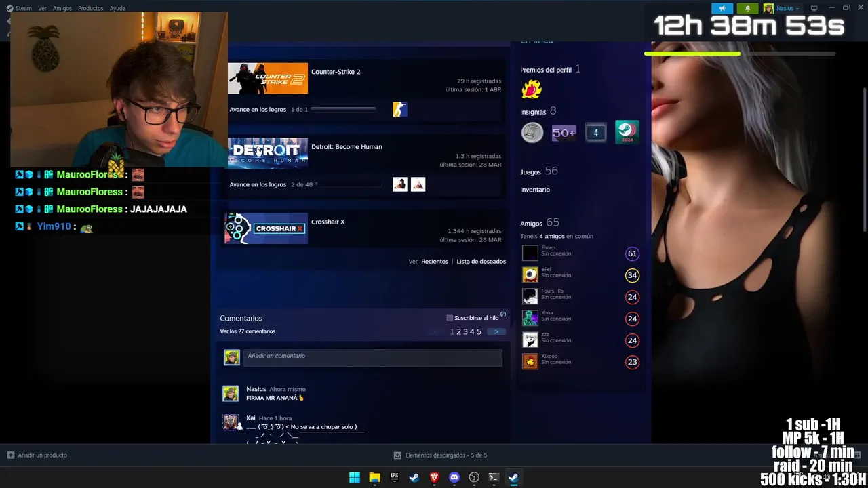868x488 pixels.
Task: Click Counter-Strike 2 achievement progress bar
Action: pyautogui.click(x=342, y=109)
